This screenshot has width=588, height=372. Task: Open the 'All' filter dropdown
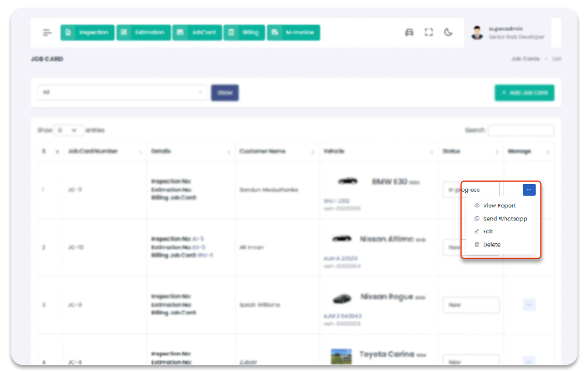point(122,93)
